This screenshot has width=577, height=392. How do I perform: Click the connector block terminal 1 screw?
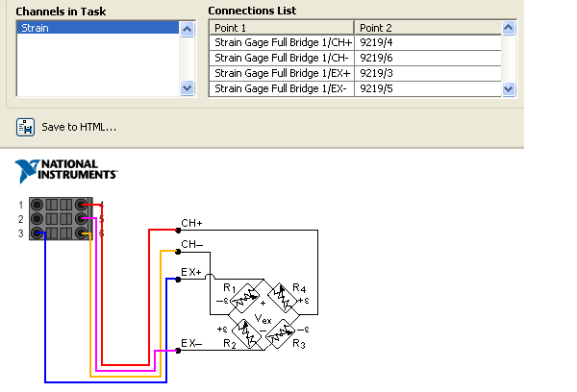click(37, 205)
